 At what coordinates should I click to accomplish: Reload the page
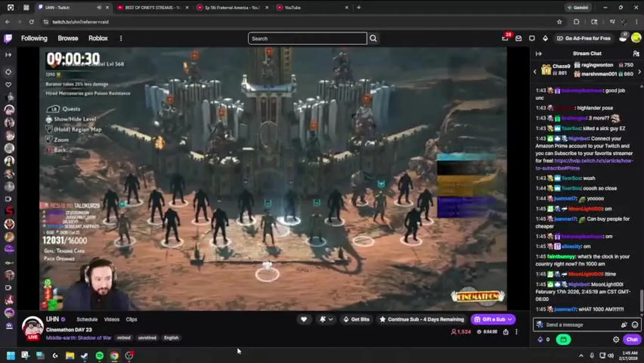click(x=31, y=22)
